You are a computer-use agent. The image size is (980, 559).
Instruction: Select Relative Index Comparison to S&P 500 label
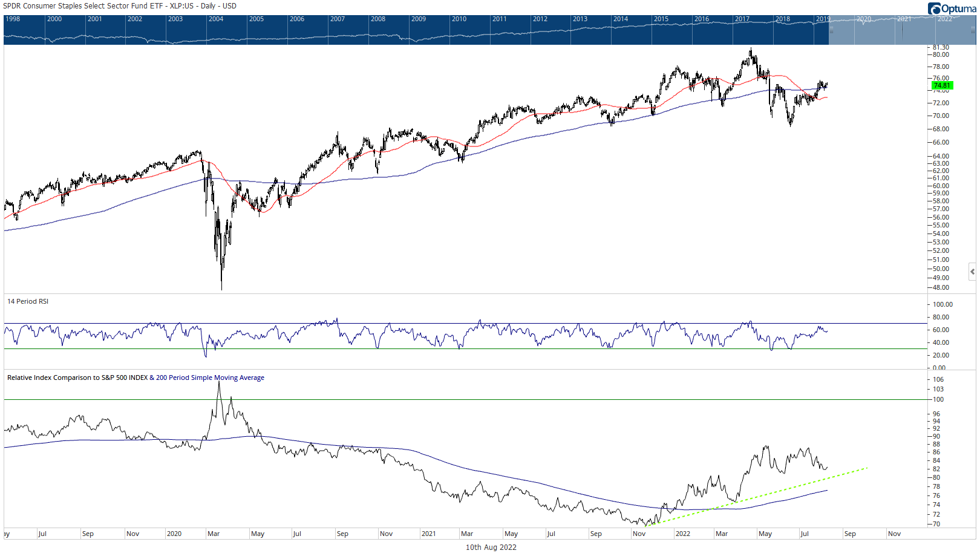(x=77, y=378)
